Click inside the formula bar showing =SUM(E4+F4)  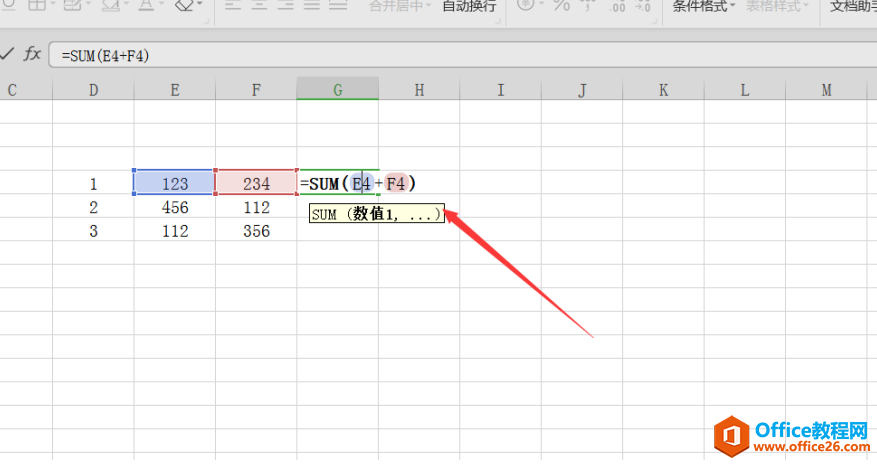coord(463,55)
